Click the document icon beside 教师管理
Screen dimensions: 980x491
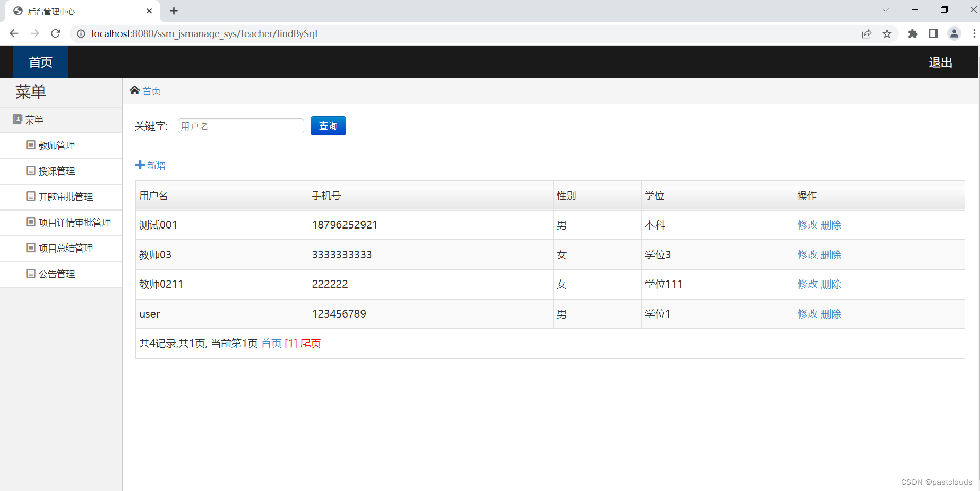[x=30, y=145]
